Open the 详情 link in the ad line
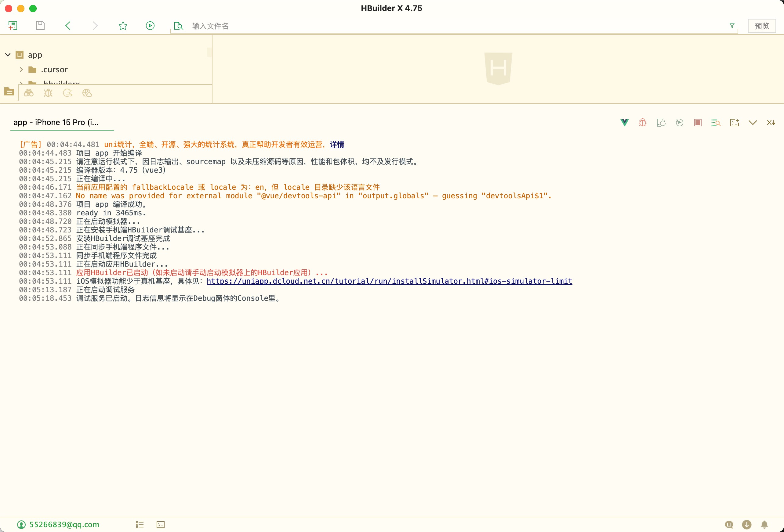The width and height of the screenshot is (784, 532). pos(337,145)
